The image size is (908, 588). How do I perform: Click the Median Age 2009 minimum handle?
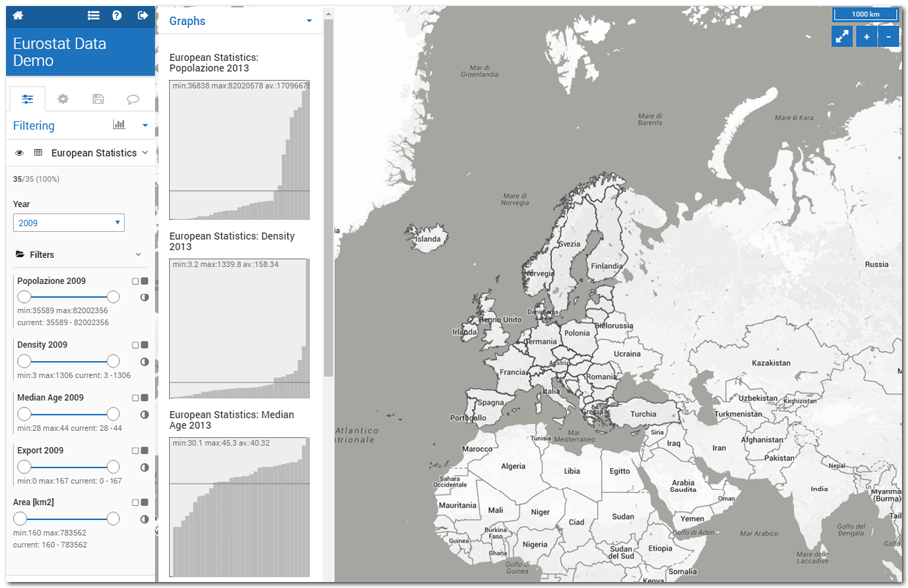24,414
